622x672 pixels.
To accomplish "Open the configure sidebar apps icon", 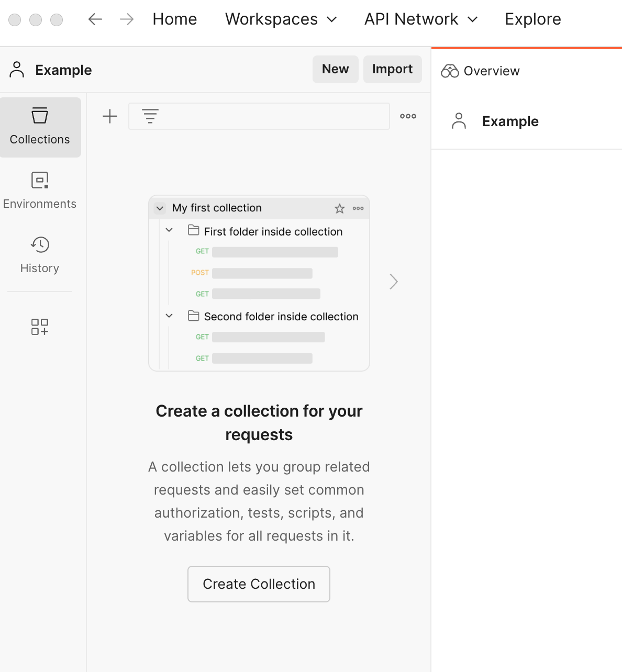I will [40, 327].
